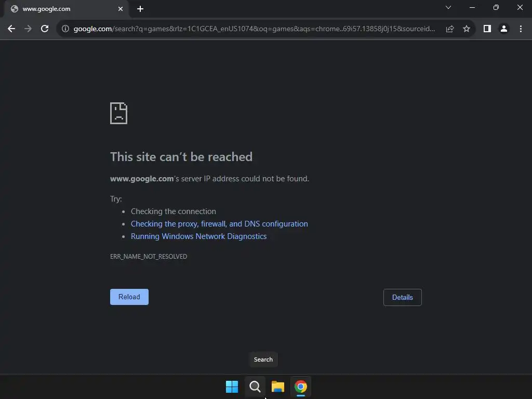Open Chrome three-dot menu
The image size is (532, 399).
(x=521, y=29)
